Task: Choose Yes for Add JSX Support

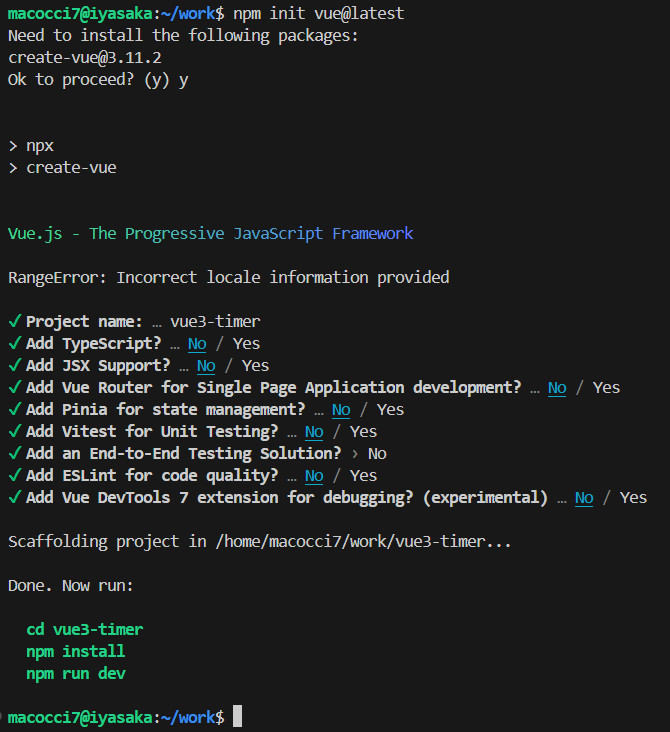Action: pos(255,365)
